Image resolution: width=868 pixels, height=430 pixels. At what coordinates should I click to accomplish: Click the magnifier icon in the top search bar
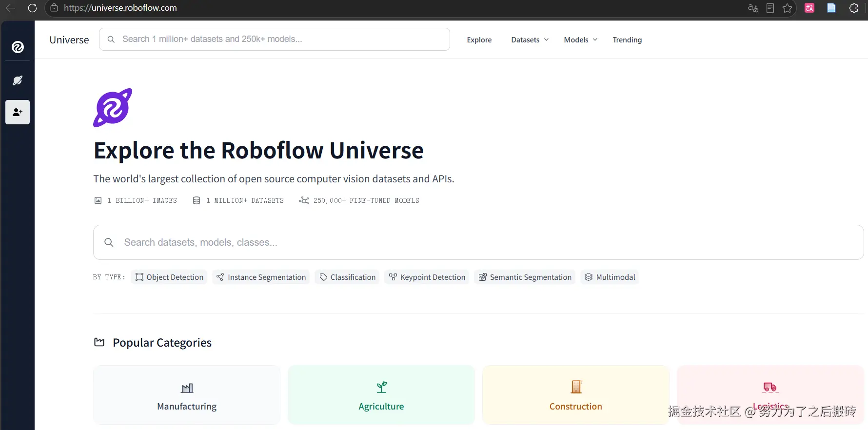pos(111,39)
